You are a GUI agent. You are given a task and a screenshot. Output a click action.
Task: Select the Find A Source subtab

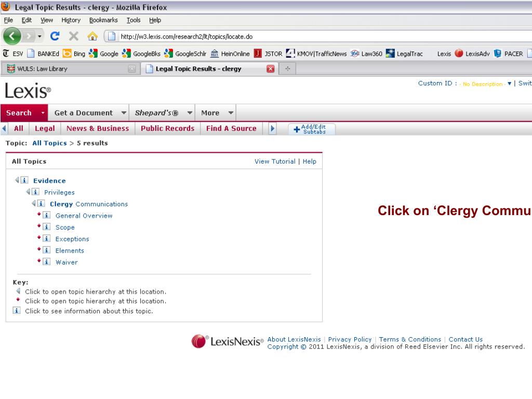[x=231, y=129]
